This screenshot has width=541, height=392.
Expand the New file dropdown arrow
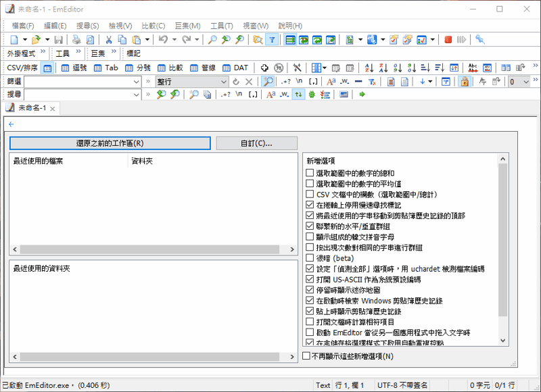pyautogui.click(x=25, y=40)
